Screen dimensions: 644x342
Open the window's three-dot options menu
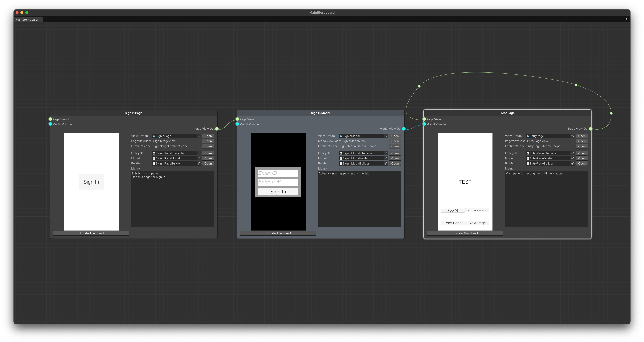pos(626,19)
